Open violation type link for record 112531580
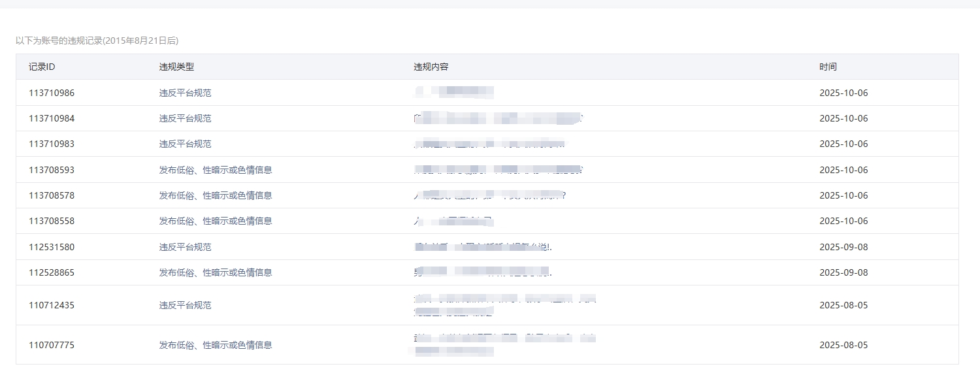 [x=185, y=247]
